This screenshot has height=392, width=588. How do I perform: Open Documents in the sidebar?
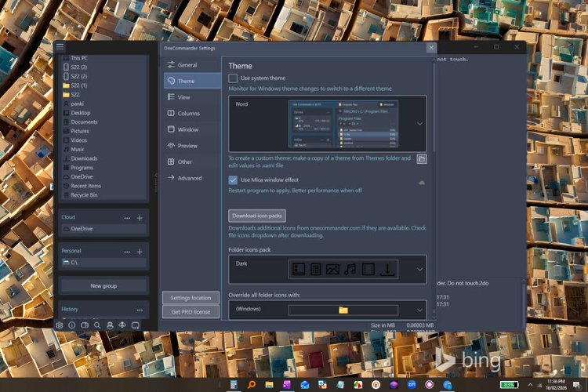[103, 122]
